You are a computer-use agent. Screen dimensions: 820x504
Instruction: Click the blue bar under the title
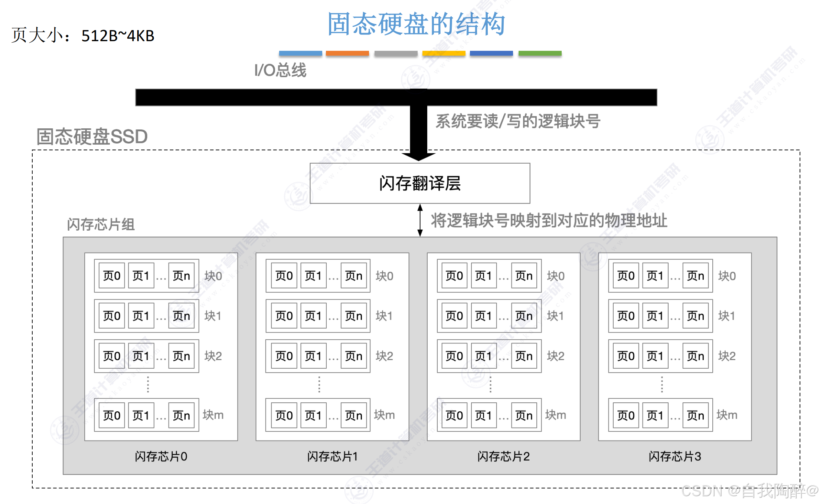300,53
